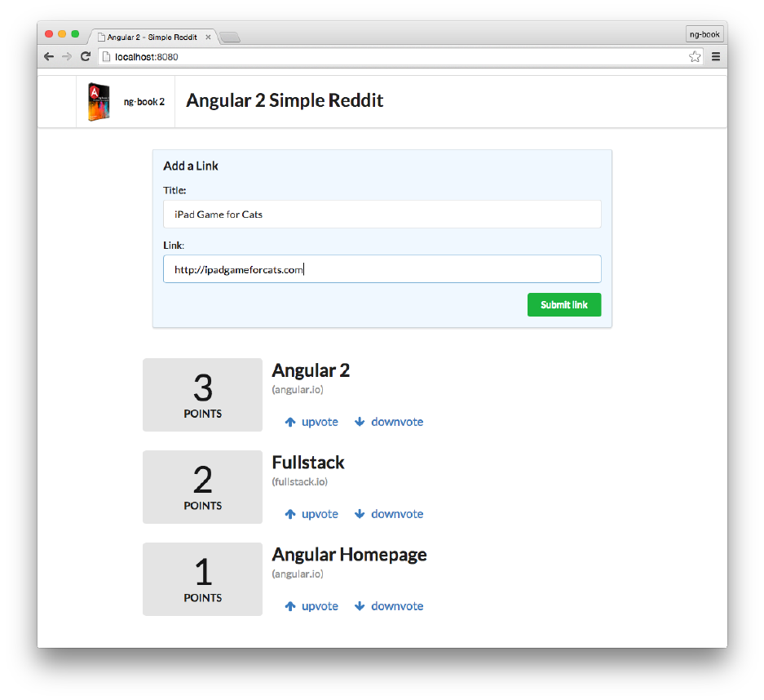Bookmark page with the star icon
This screenshot has height=700, width=764.
click(695, 57)
